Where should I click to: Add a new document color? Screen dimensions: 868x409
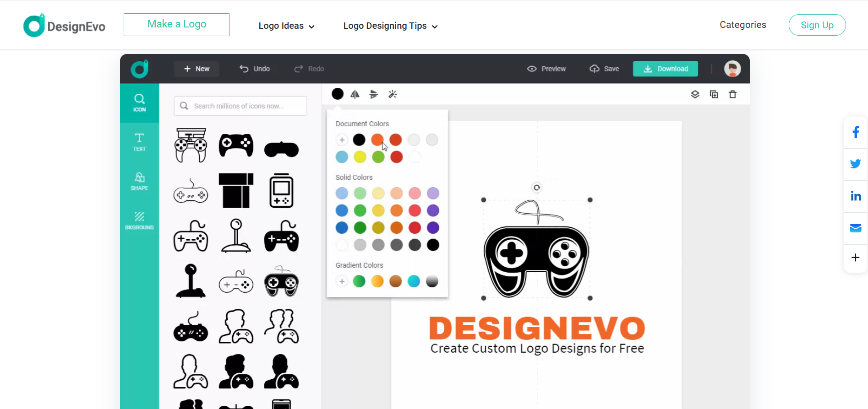pyautogui.click(x=342, y=140)
